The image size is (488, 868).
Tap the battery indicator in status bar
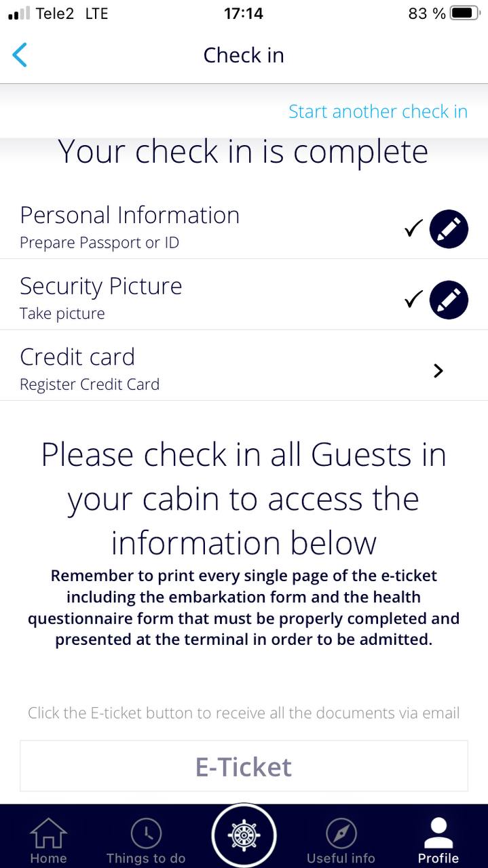464,13
